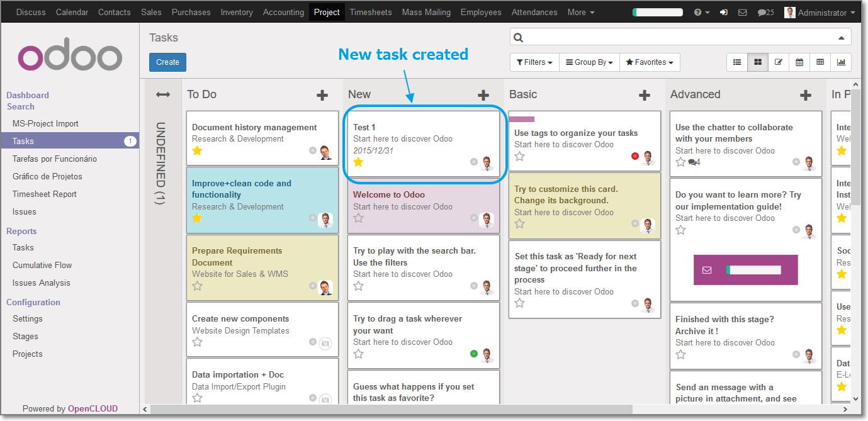Open Cumulative Flow report
The image size is (868, 421).
point(42,266)
